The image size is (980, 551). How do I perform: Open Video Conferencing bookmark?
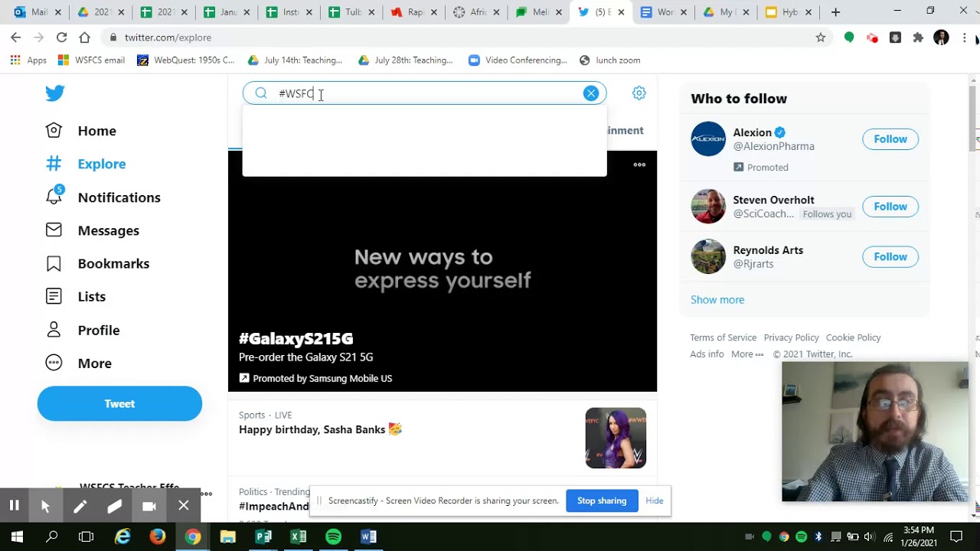(518, 60)
